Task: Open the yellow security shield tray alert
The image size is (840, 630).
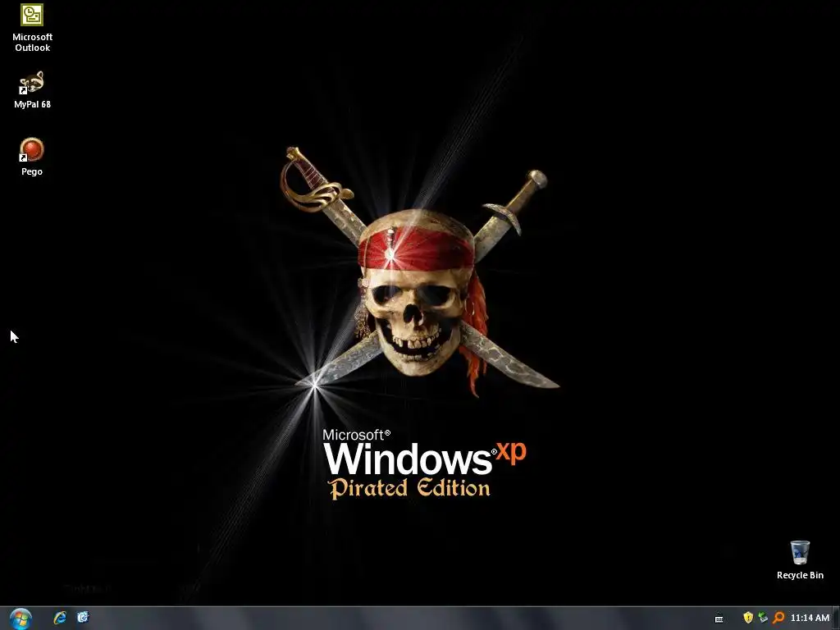Action: pos(748,618)
